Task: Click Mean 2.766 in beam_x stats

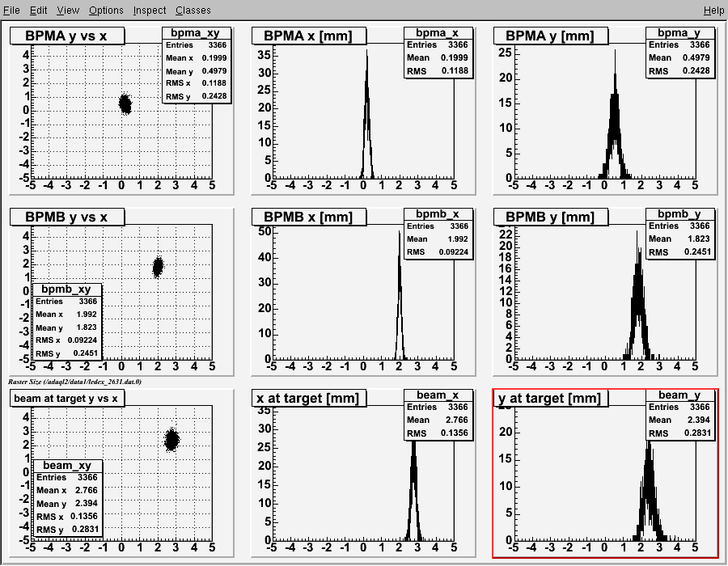Action: point(438,420)
